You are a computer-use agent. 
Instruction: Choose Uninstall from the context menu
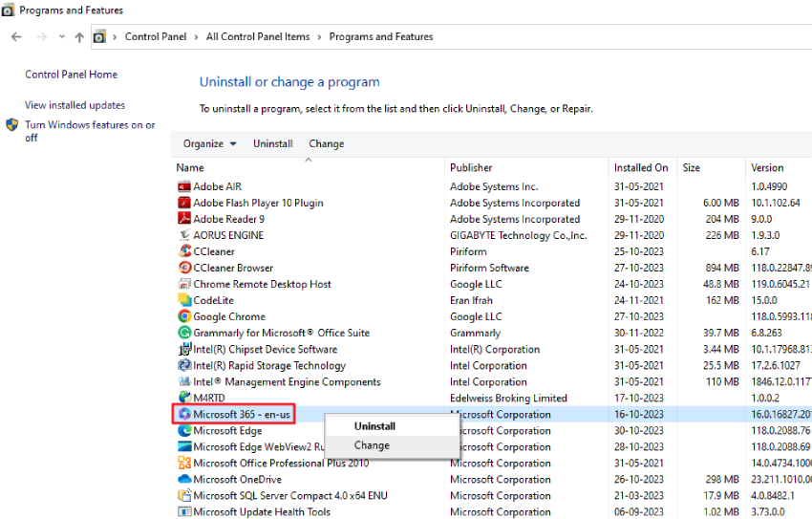[374, 426]
